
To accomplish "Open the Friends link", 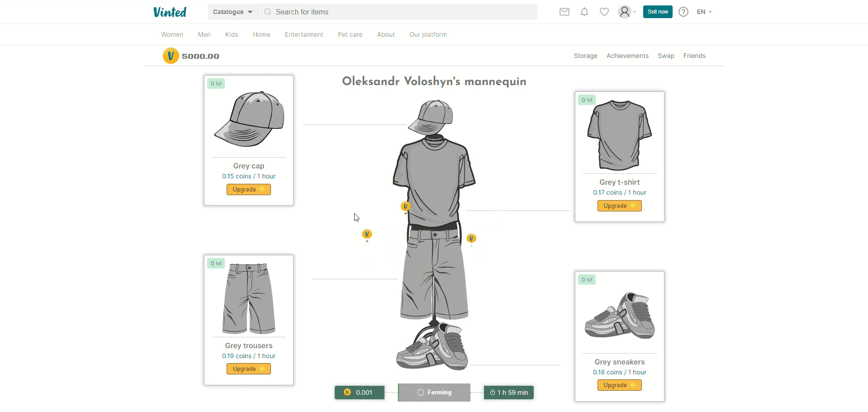I will tap(694, 56).
